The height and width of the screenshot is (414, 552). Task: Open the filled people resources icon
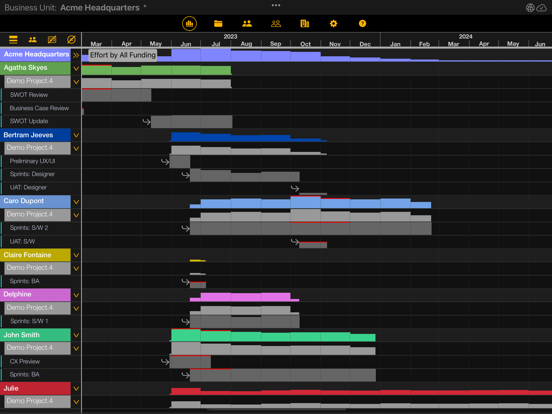[247, 24]
